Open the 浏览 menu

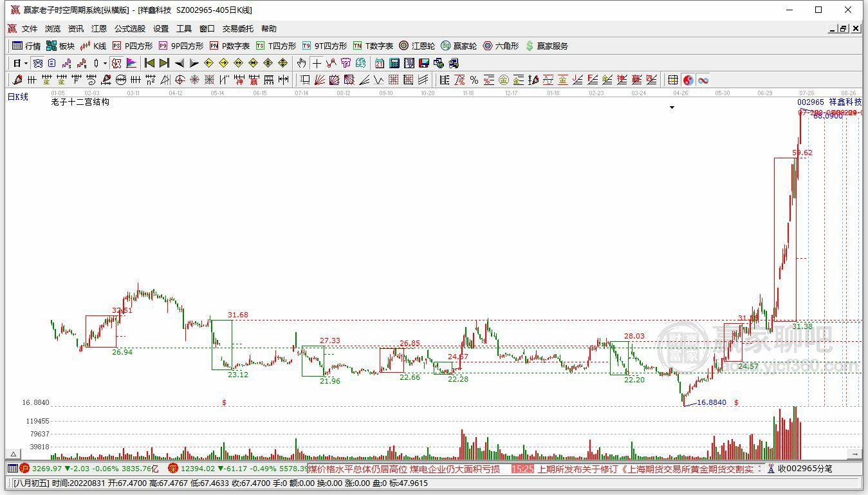[53, 29]
